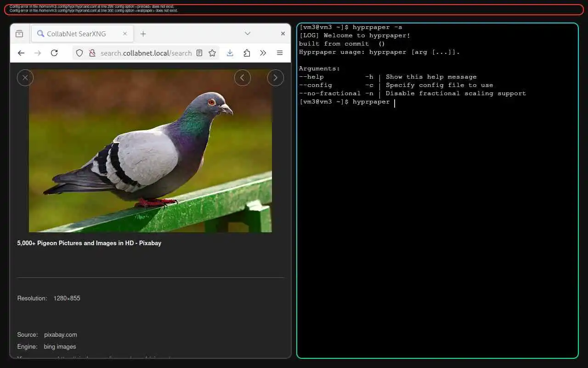Go back to previous page

21,53
